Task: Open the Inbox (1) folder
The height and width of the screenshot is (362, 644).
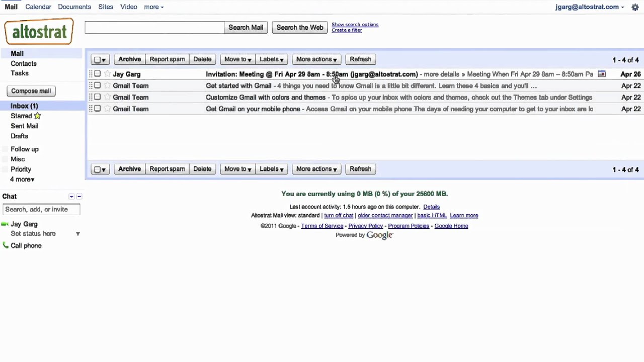Action: coord(24,106)
